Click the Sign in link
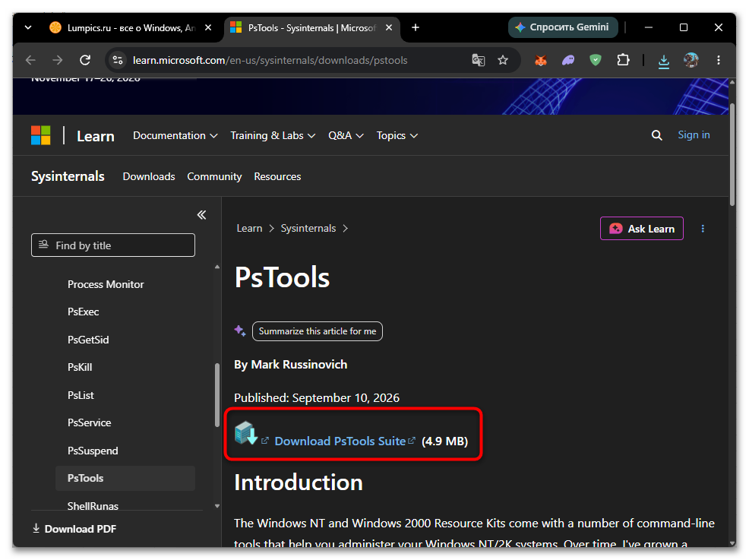749x560 pixels. point(694,135)
